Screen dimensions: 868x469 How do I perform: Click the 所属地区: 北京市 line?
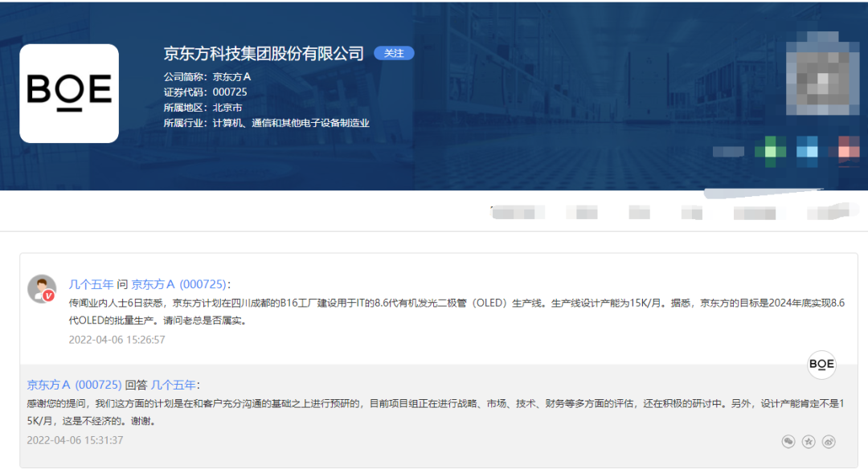coord(203,108)
